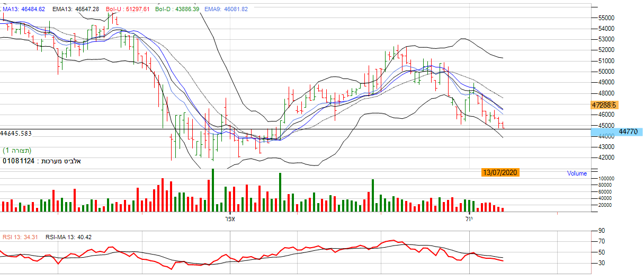Click the MA13 indicator legend label
The height and width of the screenshot is (280, 644).
(24, 10)
